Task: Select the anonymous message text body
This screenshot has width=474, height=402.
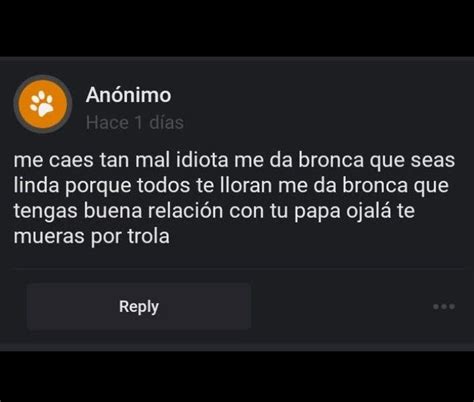Action: coord(234,198)
